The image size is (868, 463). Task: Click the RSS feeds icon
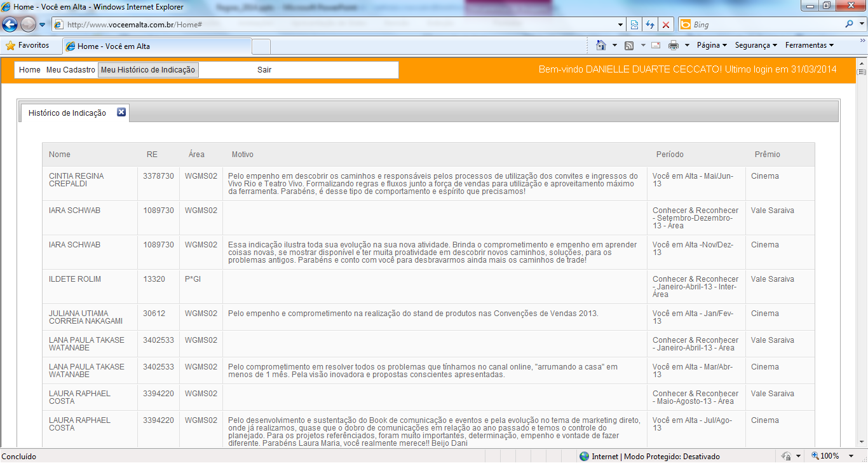tap(629, 46)
